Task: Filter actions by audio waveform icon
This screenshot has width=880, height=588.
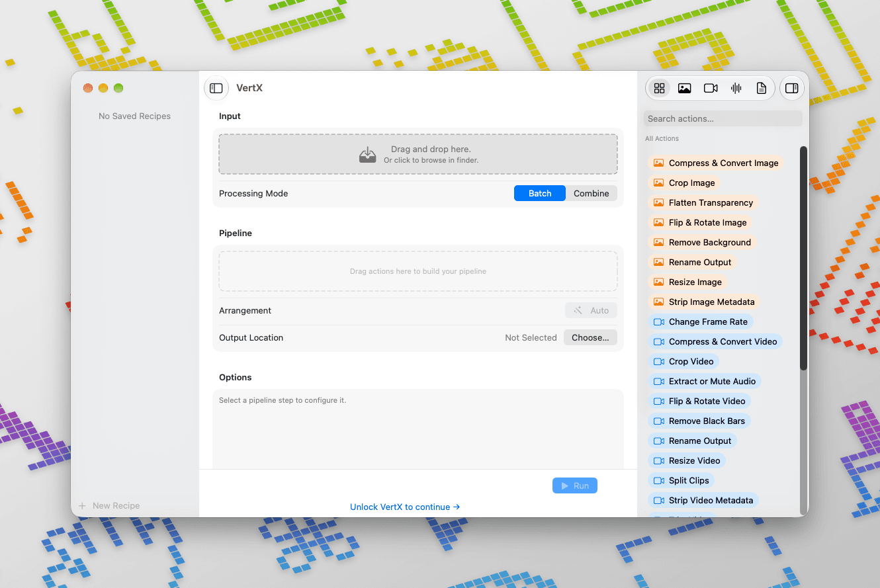Action: pos(736,88)
